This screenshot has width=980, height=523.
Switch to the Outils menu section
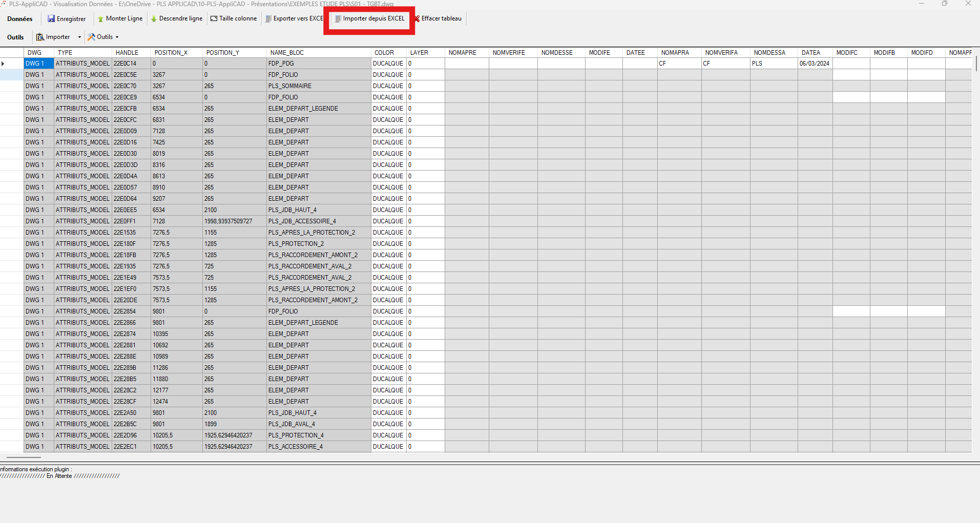point(15,37)
